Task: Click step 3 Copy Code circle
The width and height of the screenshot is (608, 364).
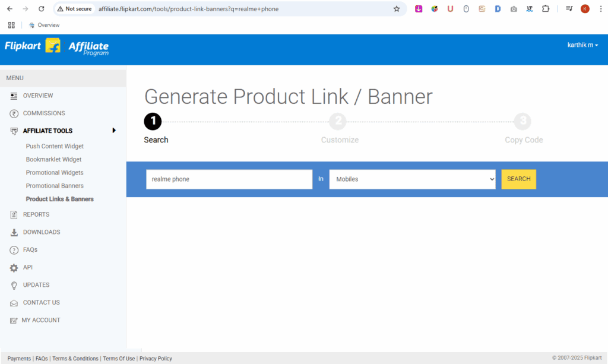Action: pos(522,121)
